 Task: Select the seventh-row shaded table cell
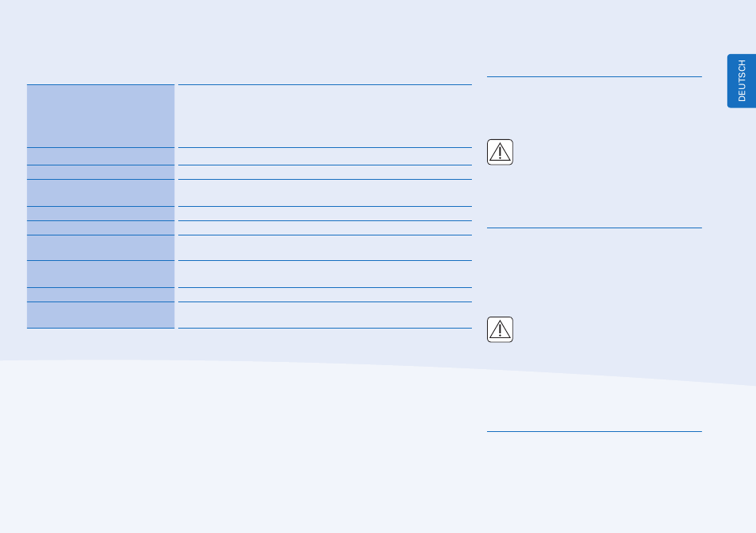(101, 247)
